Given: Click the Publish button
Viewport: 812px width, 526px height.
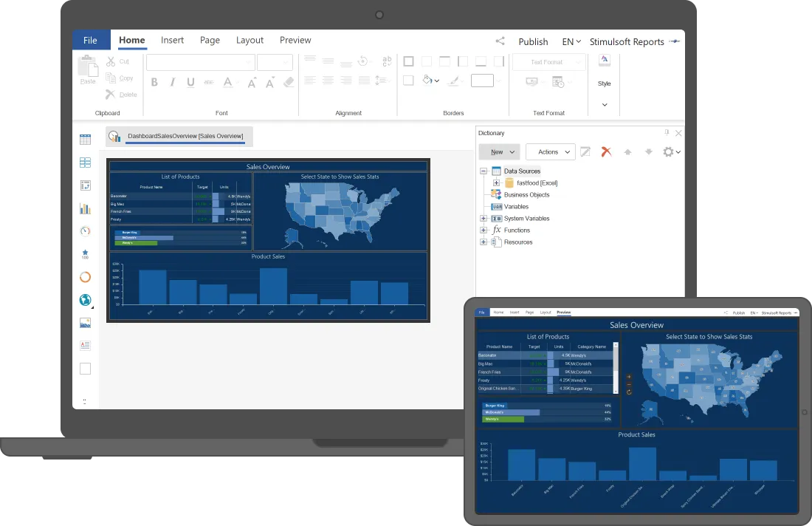Looking at the screenshot, I should click(x=533, y=41).
